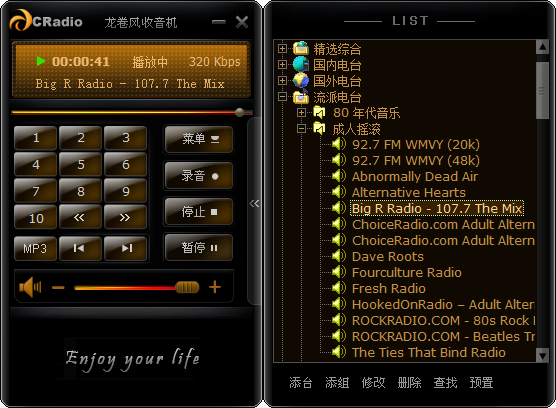Pause playback with 暂停 button

(199, 247)
